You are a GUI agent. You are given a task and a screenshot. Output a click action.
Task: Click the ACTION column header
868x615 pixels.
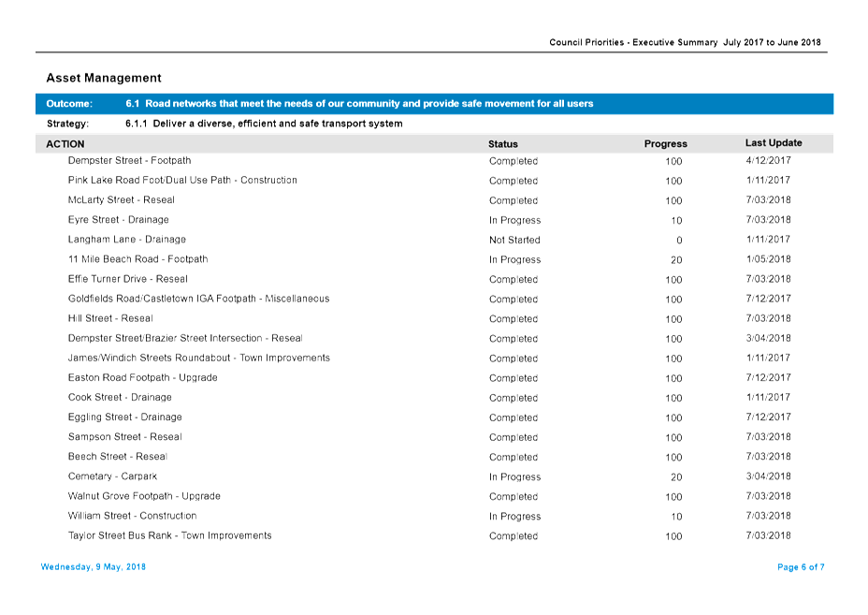click(65, 144)
